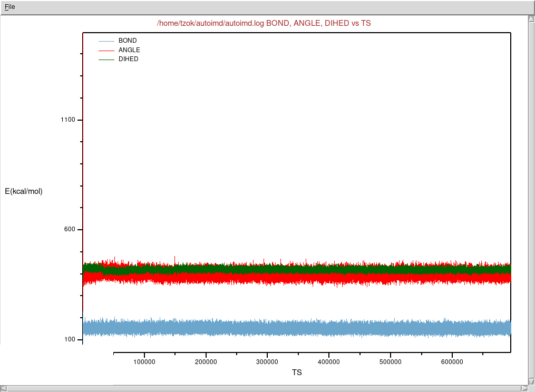Click the vertical scrollbar's up arrow
Image resolution: width=535 pixels, height=392 pixels.
(532, 19)
